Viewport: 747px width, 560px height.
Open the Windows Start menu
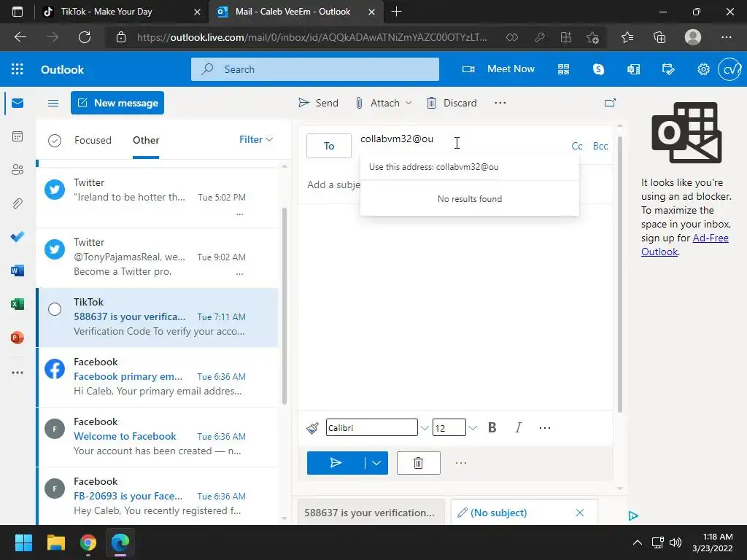click(x=23, y=542)
